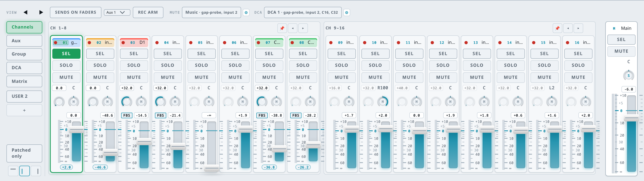Click the channel 05 fader handle
This screenshot has height=181, width=644.
click(212, 168)
